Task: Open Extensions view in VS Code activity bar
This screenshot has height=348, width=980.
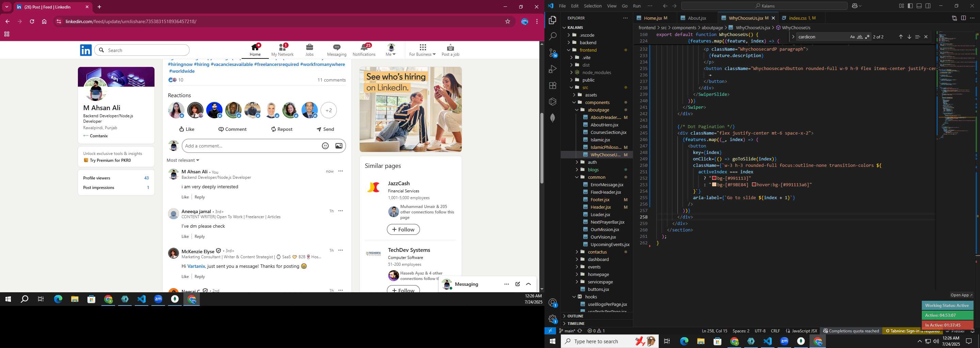Action: click(553, 86)
